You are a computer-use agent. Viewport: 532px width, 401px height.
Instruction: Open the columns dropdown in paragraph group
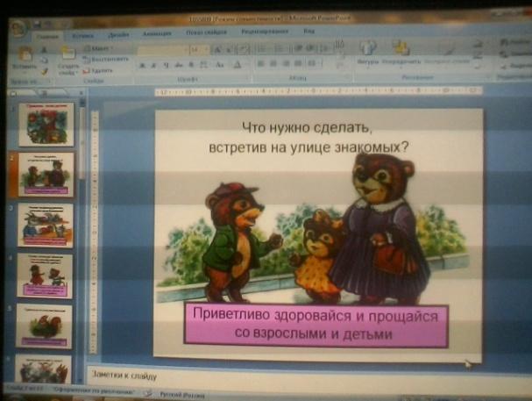click(x=313, y=63)
